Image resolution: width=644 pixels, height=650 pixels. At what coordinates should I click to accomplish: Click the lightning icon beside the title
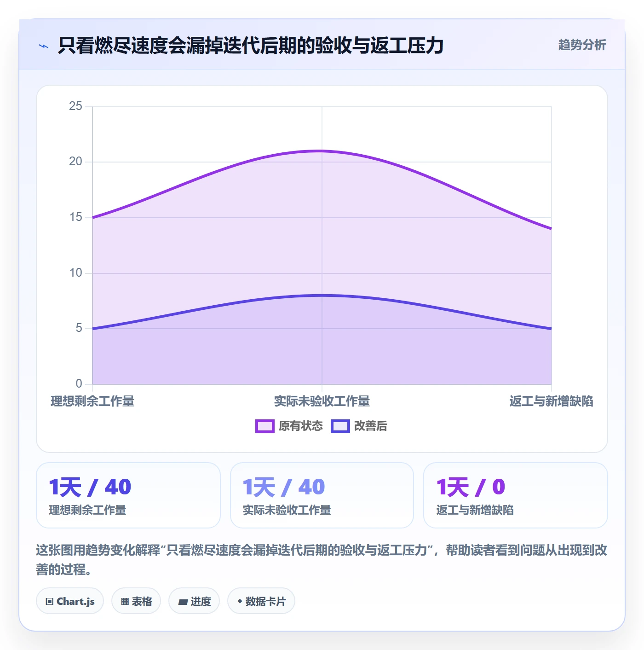tap(44, 46)
